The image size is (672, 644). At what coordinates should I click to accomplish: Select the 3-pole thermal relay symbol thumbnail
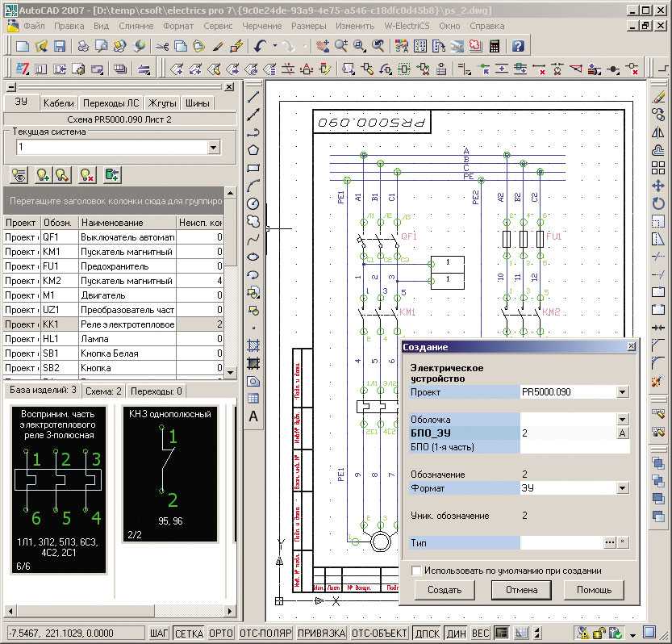coord(58,490)
